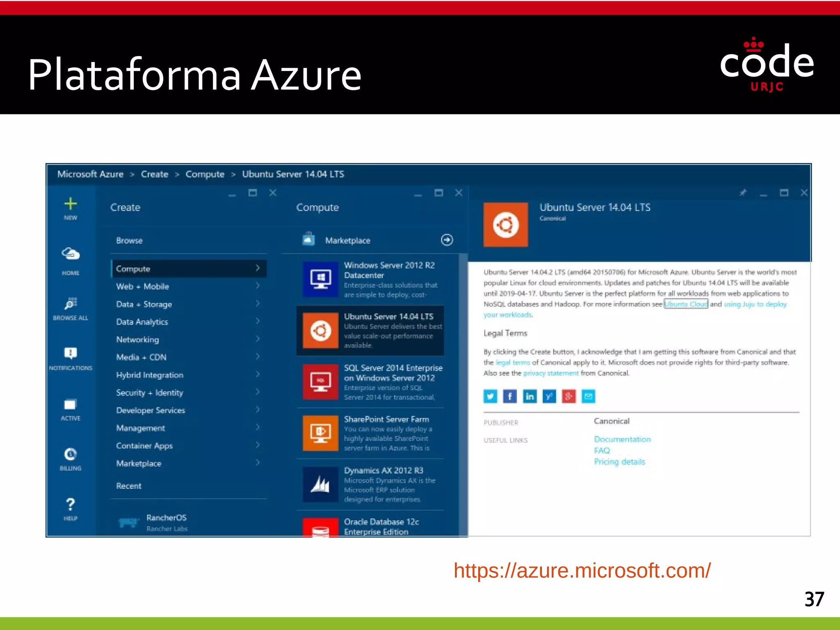
Task: Click the Marketplace heading in Compute blade
Action: pyautogui.click(x=348, y=240)
